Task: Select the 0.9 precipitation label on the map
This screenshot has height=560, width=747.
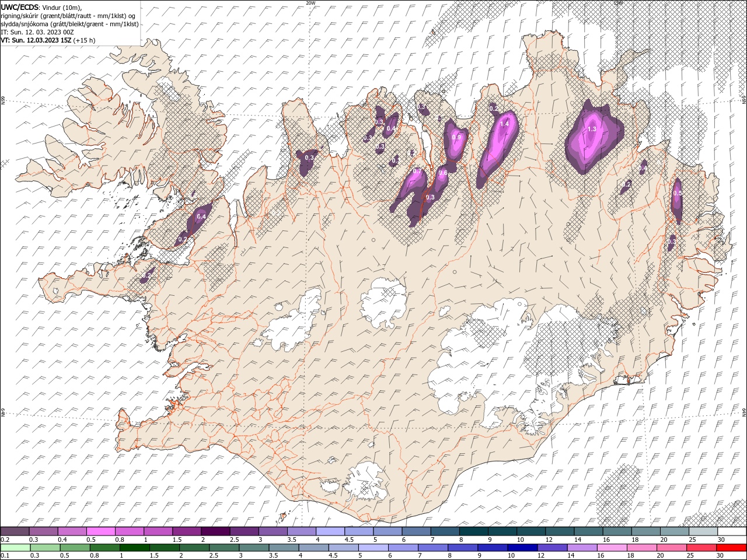Action: point(456,137)
